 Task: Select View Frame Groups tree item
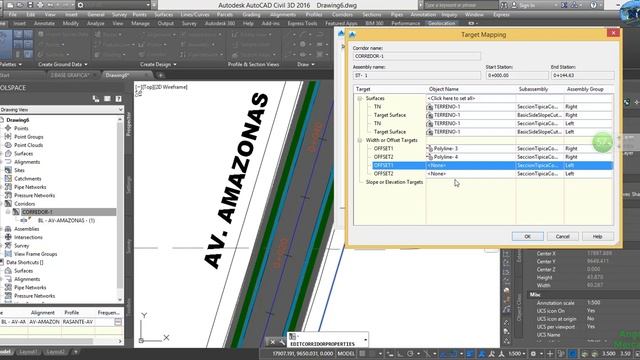click(x=36, y=254)
